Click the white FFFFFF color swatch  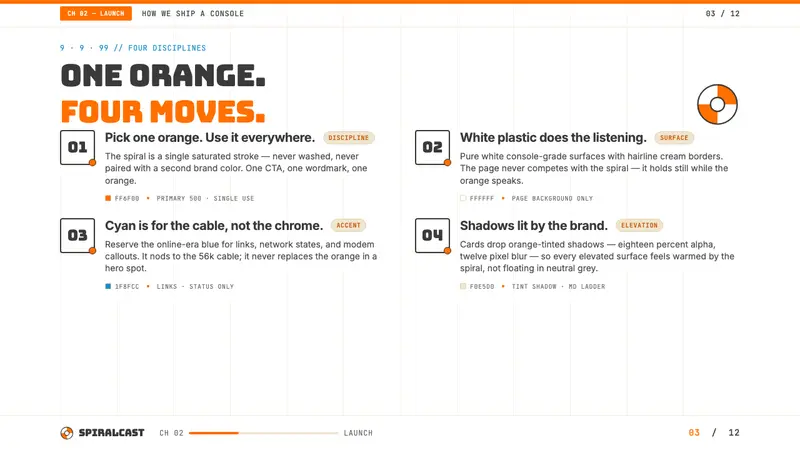(x=463, y=198)
